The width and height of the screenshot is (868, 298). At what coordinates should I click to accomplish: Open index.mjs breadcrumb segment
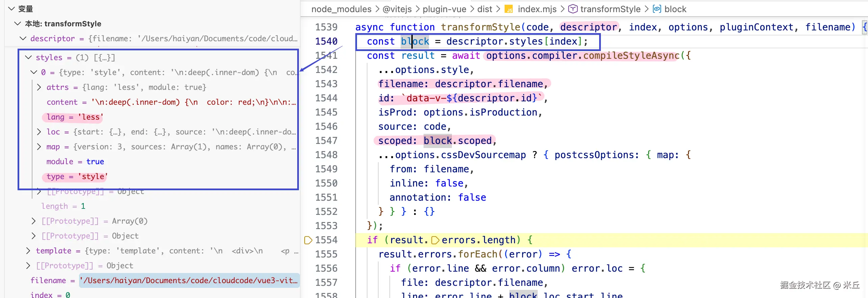(537, 9)
